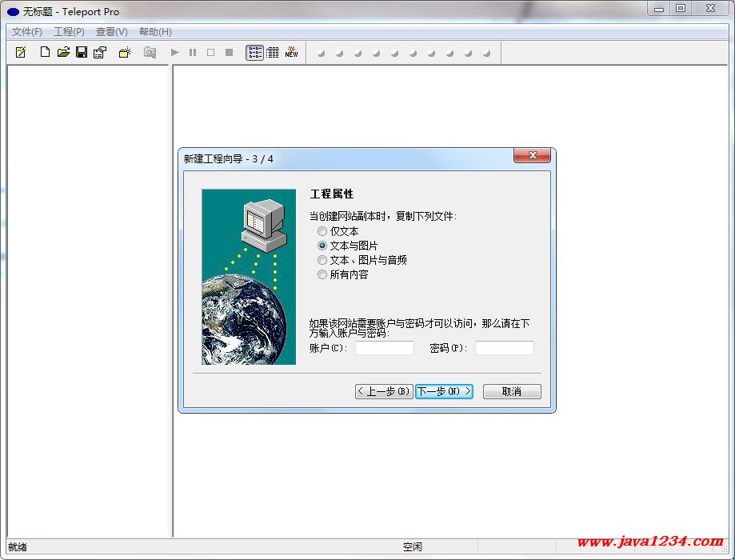Continue with 下一步(N) button
735x560 pixels.
[444, 391]
